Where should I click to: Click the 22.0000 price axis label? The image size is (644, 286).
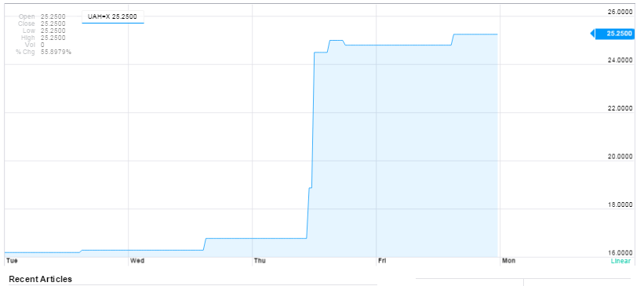(x=620, y=108)
